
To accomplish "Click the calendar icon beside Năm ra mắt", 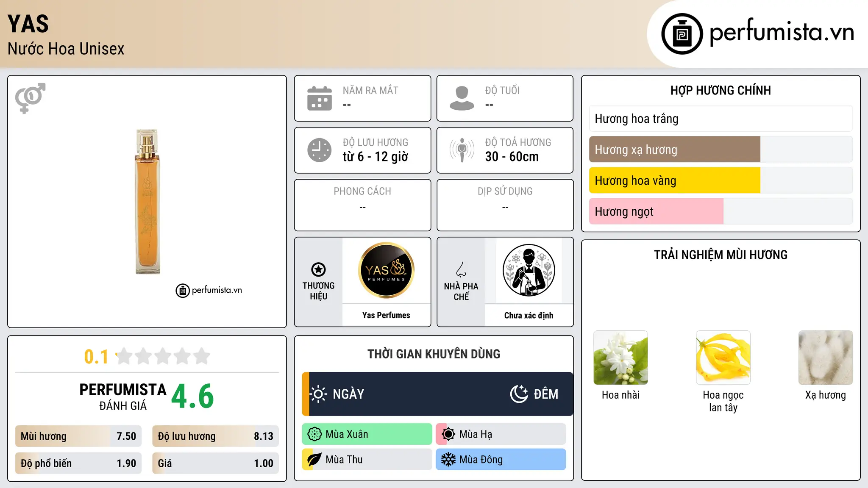I will click(x=320, y=98).
